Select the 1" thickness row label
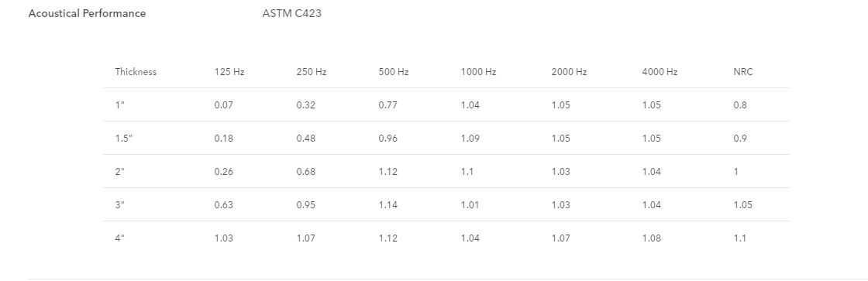The height and width of the screenshot is (281, 868). click(119, 105)
